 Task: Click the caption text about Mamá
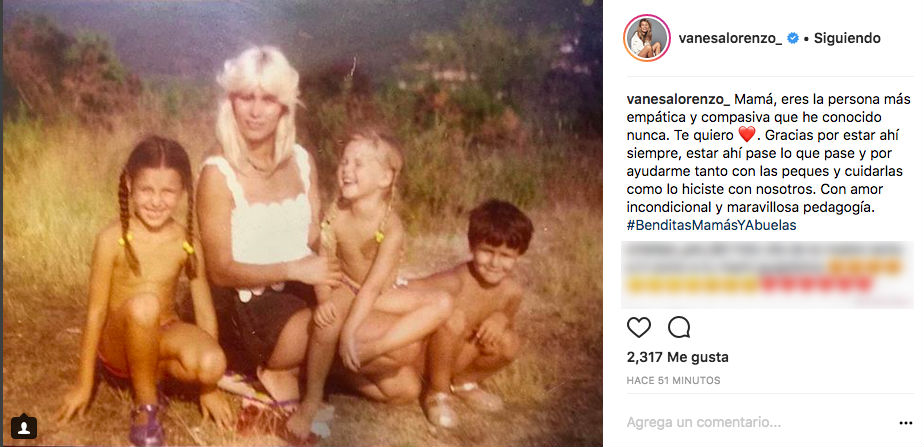(x=767, y=163)
